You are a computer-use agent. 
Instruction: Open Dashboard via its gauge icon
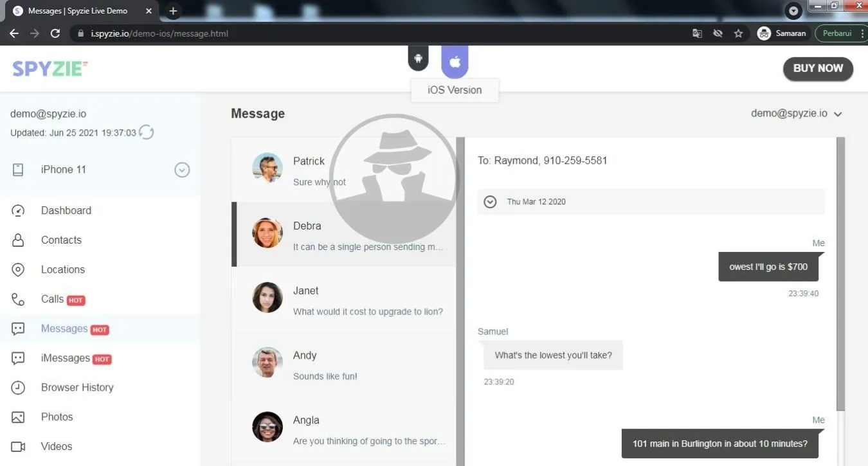18,211
